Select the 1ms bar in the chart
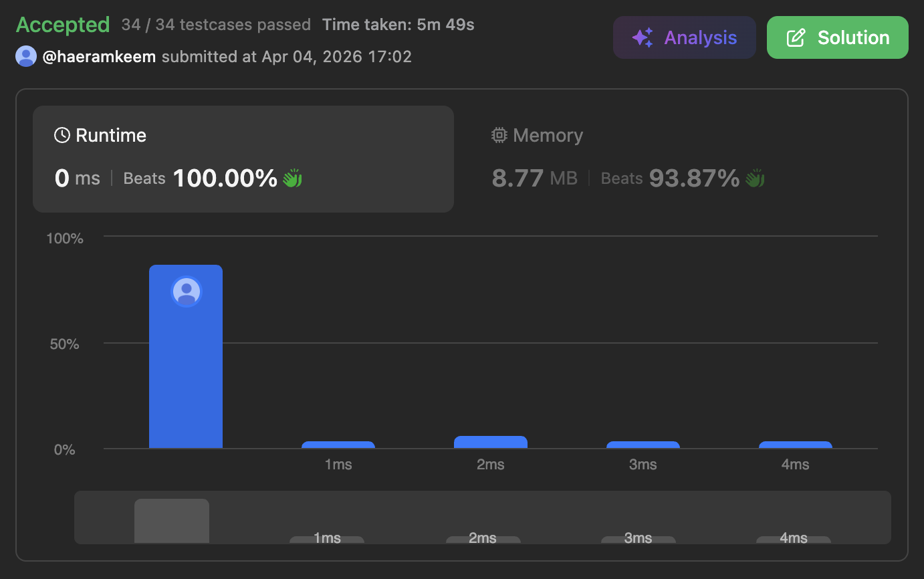This screenshot has height=579, width=924. 338,445
